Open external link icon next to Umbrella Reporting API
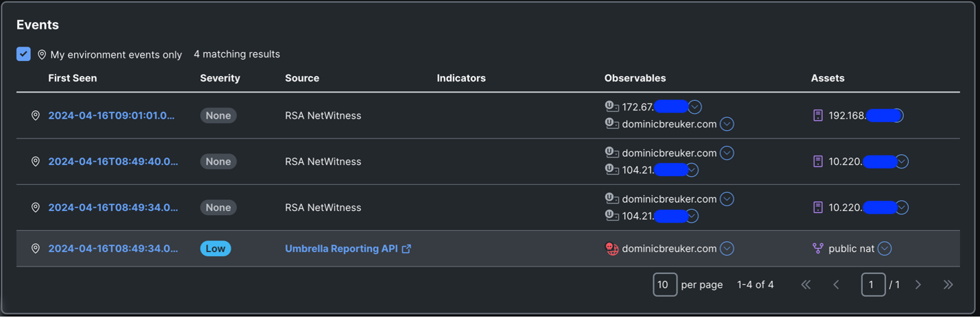The width and height of the screenshot is (980, 320). [406, 249]
